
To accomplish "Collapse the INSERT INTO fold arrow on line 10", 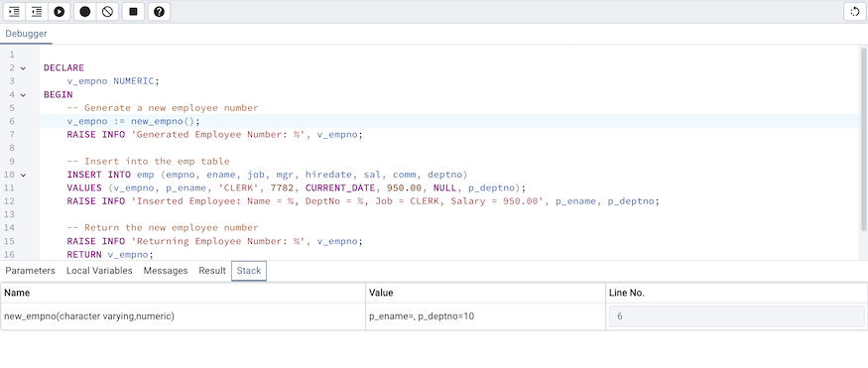I will [x=23, y=175].
